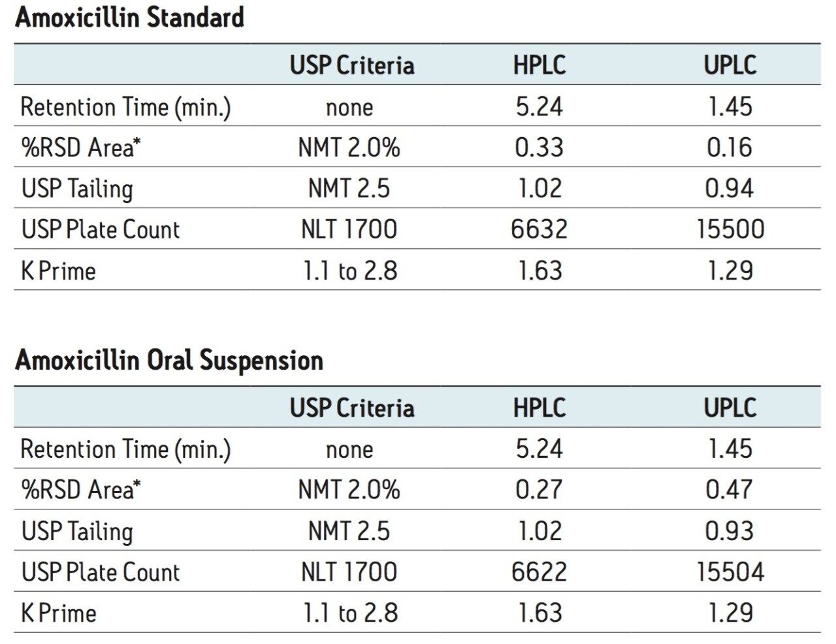This screenshot has height=644, width=836.
Task: Click K Prime row label in Standard table
Action: [x=58, y=270]
